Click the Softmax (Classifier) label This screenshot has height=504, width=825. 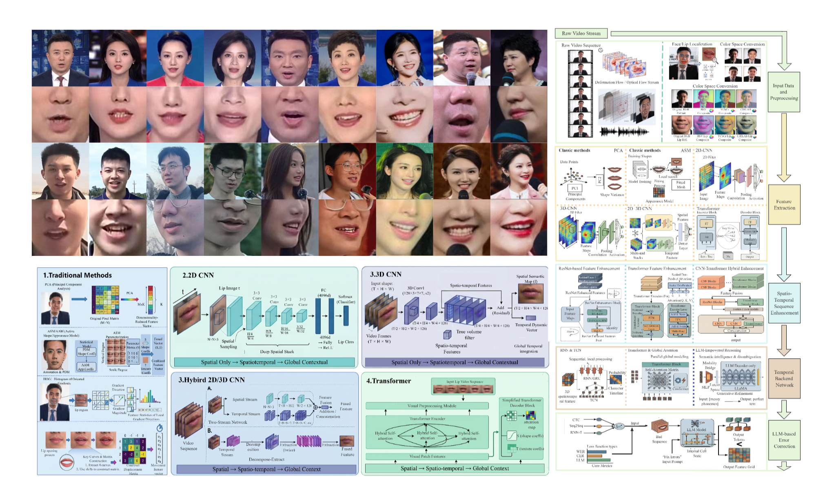[346, 299]
